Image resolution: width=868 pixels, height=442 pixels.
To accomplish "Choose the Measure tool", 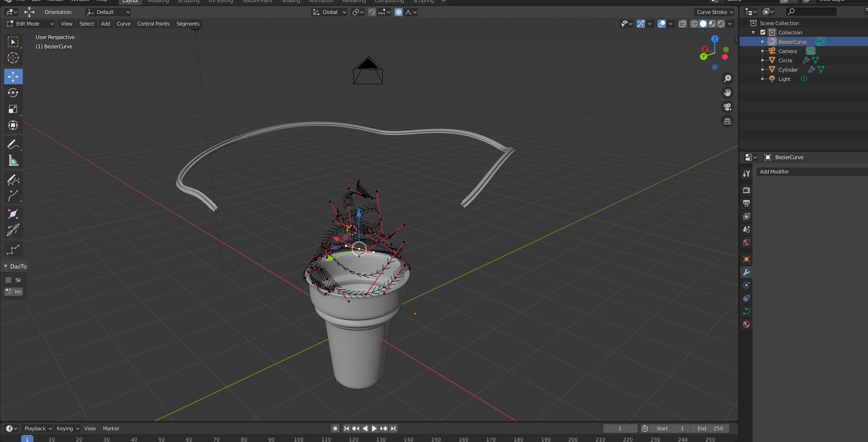I will 13,161.
